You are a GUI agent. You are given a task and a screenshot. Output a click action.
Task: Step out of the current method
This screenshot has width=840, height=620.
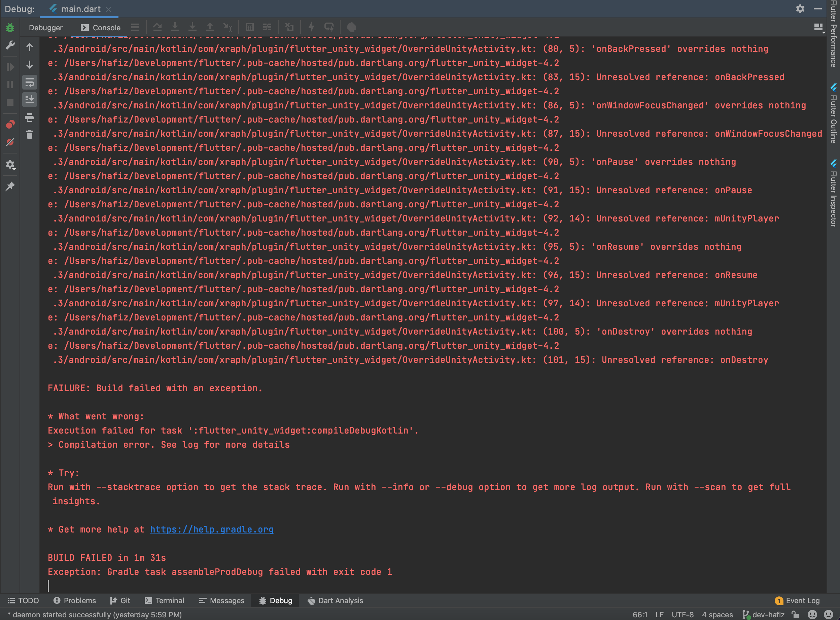(x=210, y=27)
